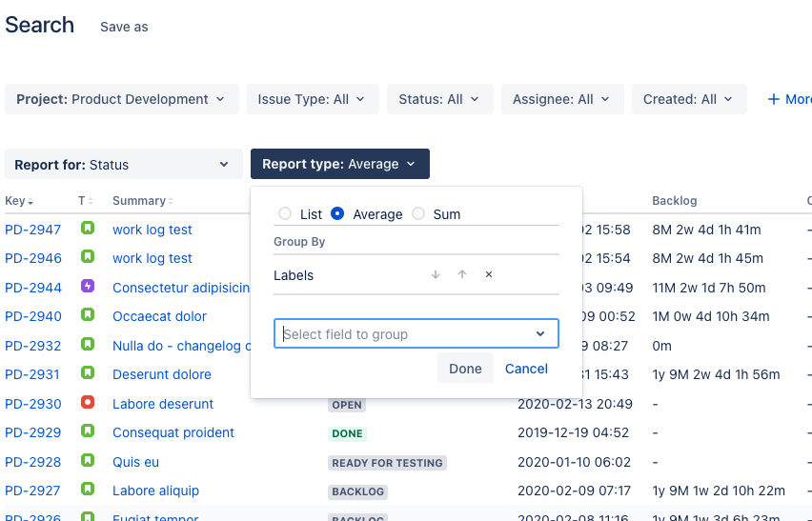Screen dimensions: 812x521
Task: Click the red bug icon for PD-2930
Action: 88,402
